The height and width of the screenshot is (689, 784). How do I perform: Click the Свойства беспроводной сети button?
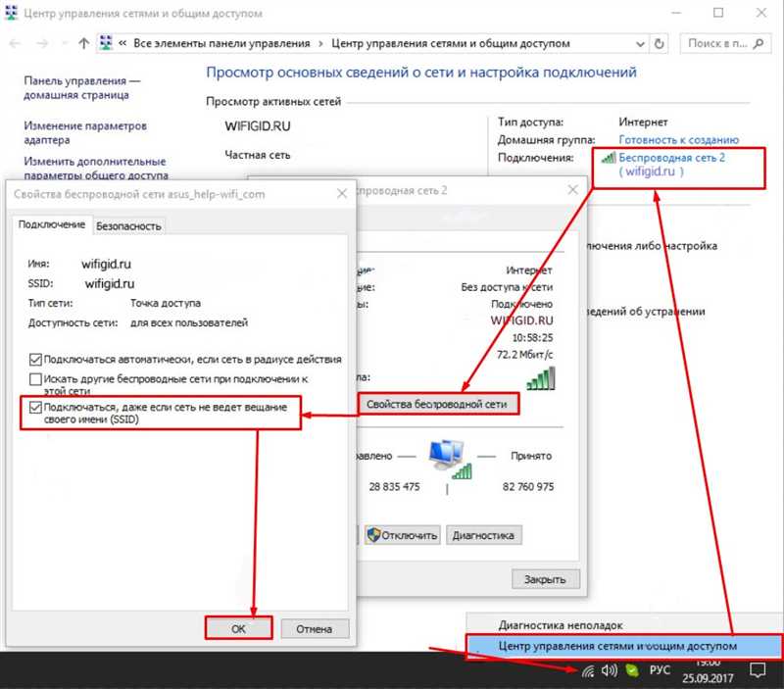[x=437, y=404]
